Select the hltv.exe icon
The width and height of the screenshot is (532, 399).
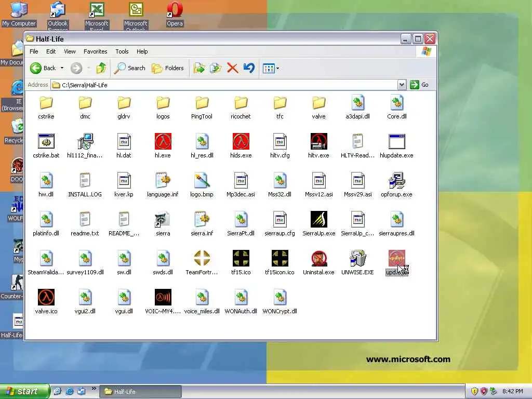[x=318, y=141]
